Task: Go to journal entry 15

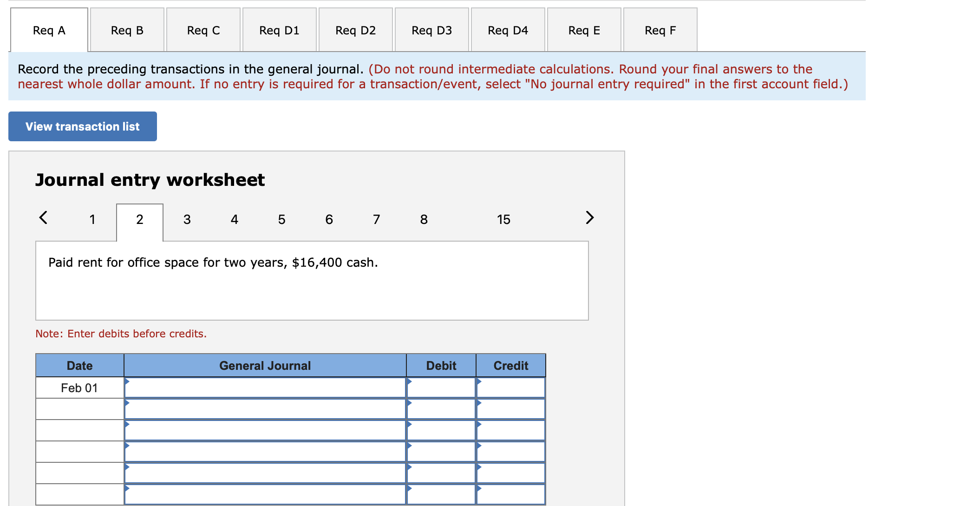Action: [503, 219]
